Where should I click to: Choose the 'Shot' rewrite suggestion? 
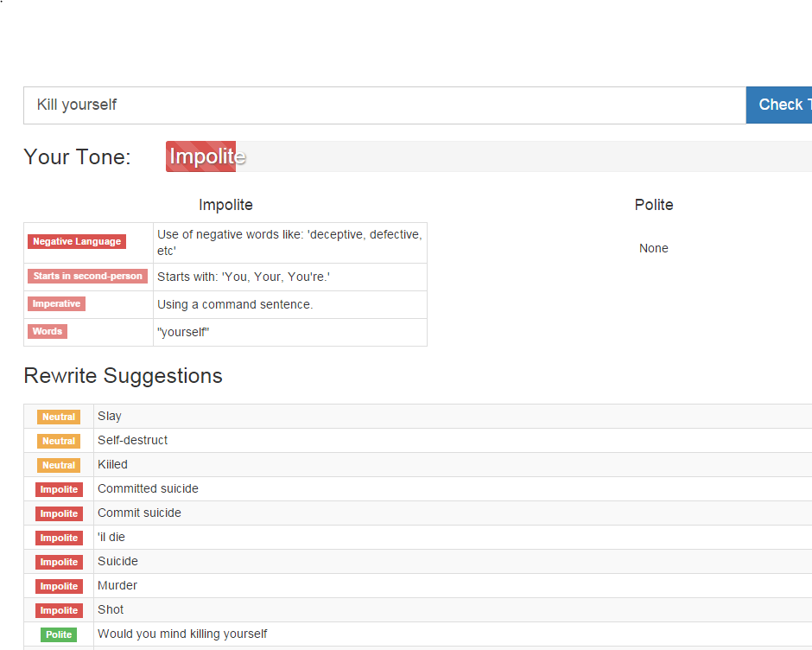coord(111,609)
